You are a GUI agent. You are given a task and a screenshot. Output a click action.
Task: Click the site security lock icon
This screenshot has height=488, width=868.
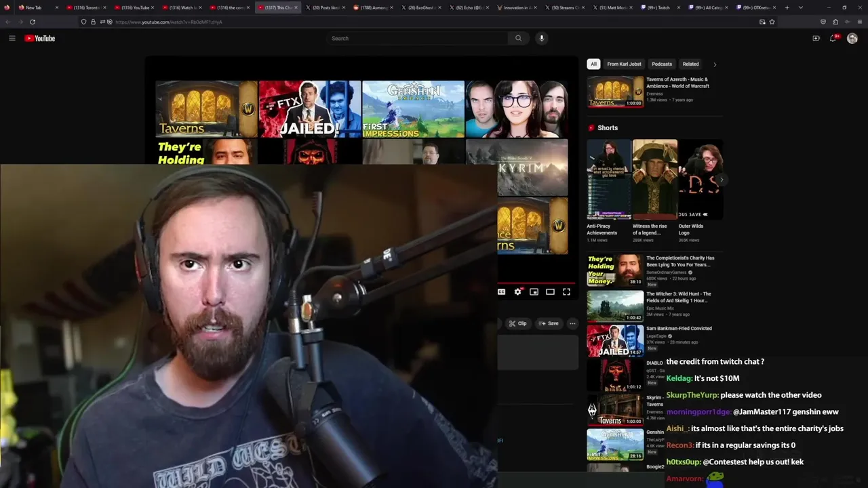coord(93,22)
